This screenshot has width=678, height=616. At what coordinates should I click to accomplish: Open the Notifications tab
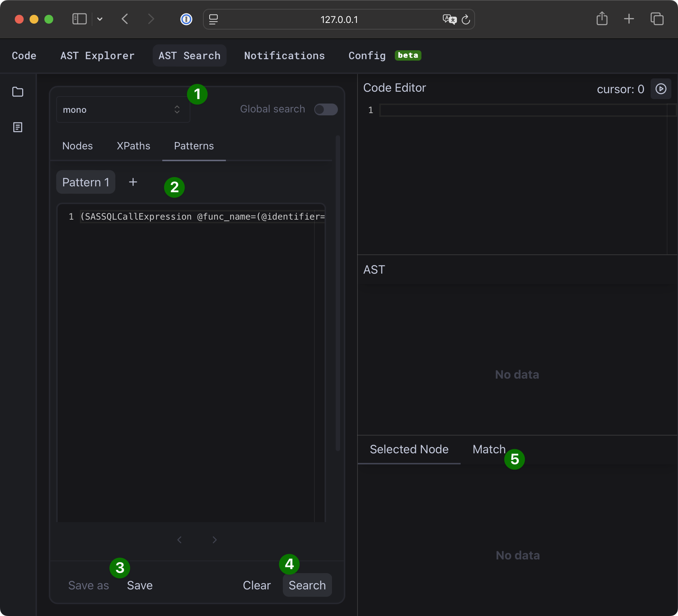click(285, 55)
